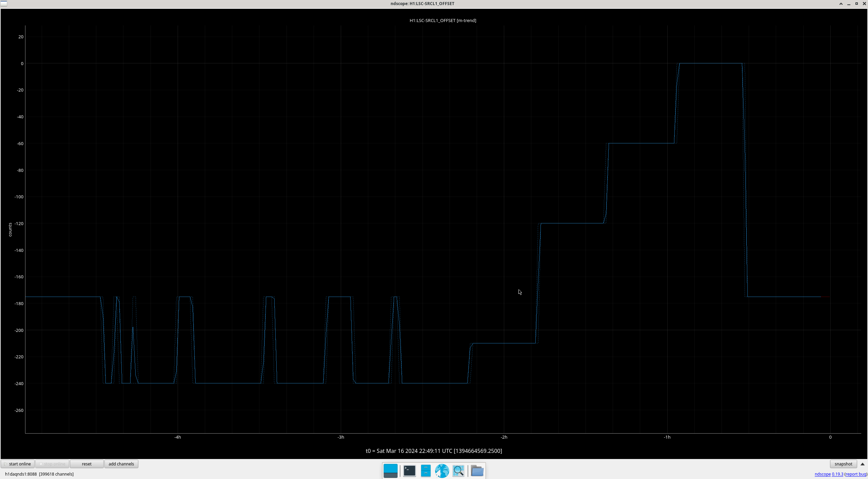868x479 pixels.
Task: Shade window with titlebar up-arrow button
Action: [x=841, y=4]
